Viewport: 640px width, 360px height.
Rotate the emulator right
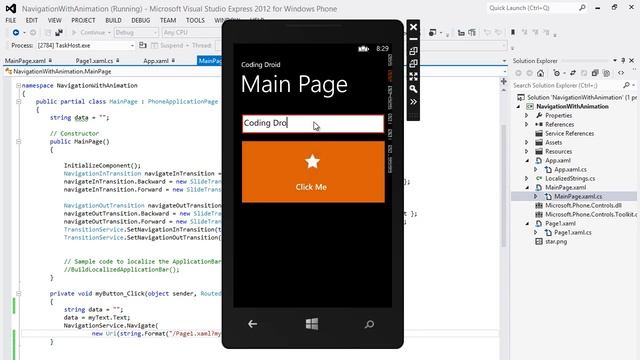[x=413, y=64]
